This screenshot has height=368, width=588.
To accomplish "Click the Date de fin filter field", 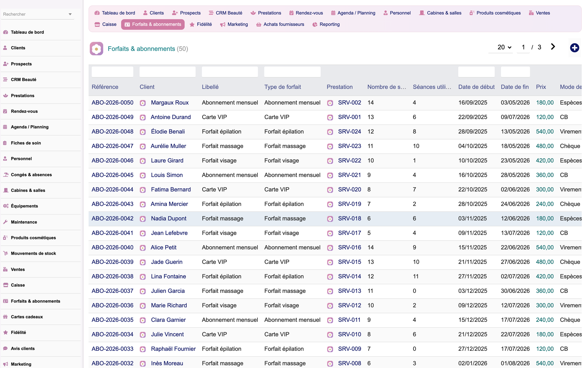I will click(x=515, y=72).
